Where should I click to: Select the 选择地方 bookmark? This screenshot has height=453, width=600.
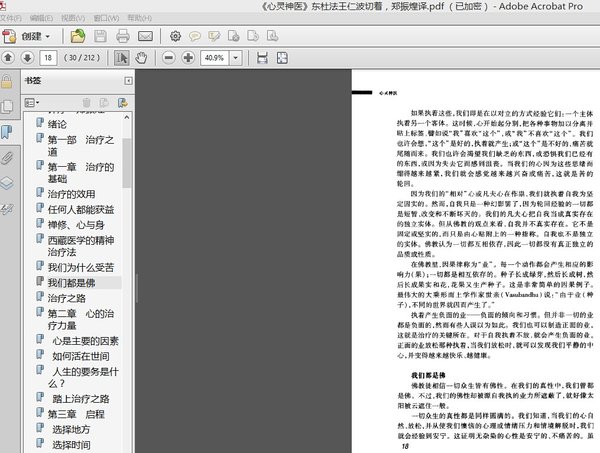click(x=71, y=429)
